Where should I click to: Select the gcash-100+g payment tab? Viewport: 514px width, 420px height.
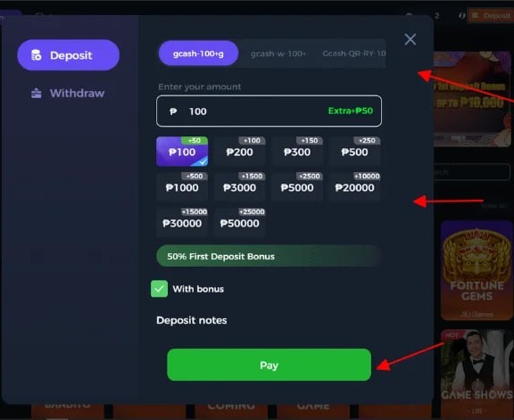198,54
